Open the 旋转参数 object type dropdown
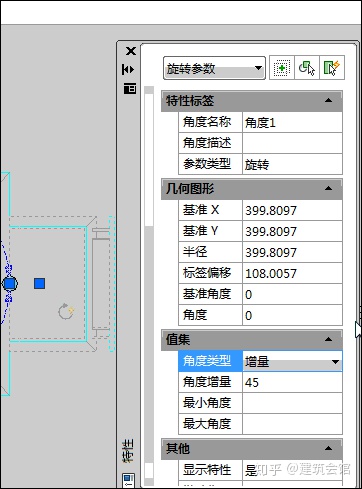The width and height of the screenshot is (362, 489). 214,68
